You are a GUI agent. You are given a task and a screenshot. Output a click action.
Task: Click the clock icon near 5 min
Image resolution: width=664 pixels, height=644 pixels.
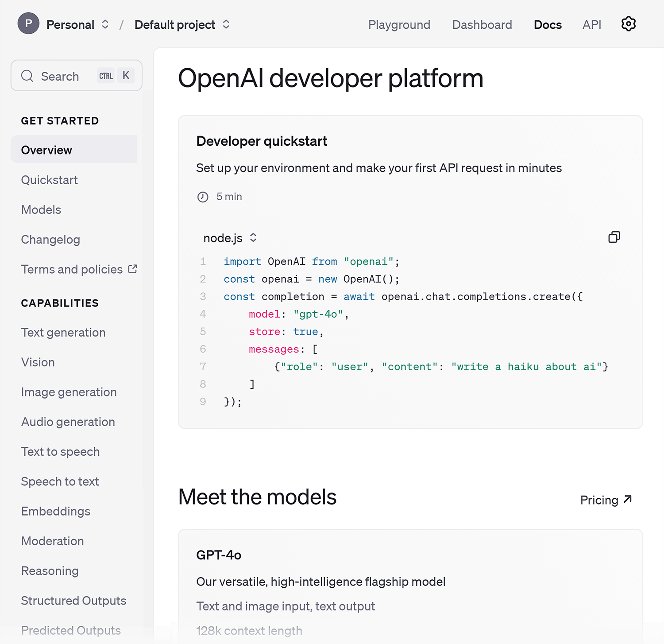pyautogui.click(x=203, y=197)
